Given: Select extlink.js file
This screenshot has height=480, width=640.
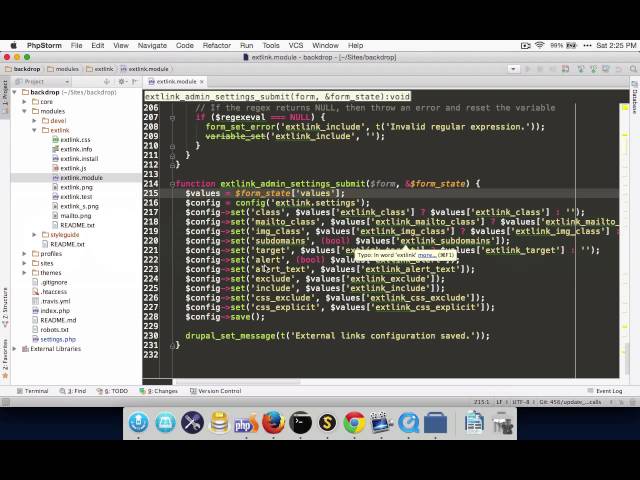Looking at the screenshot, I should (x=69, y=168).
